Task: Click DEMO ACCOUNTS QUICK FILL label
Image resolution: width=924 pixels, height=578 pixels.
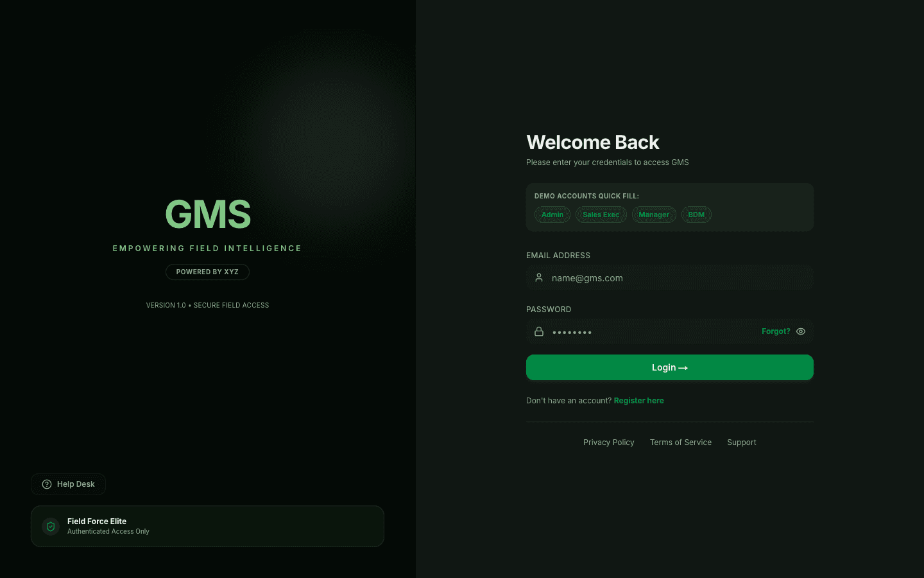Action: coord(586,196)
